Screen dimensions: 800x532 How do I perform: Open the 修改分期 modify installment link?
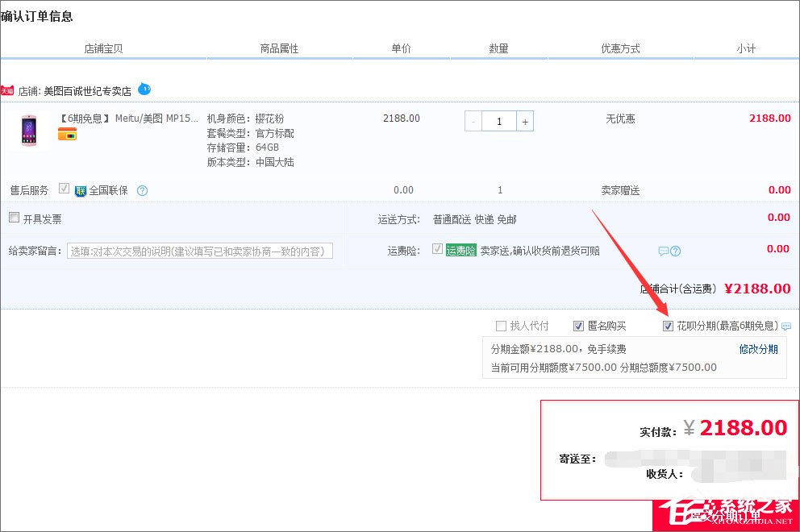pos(758,350)
